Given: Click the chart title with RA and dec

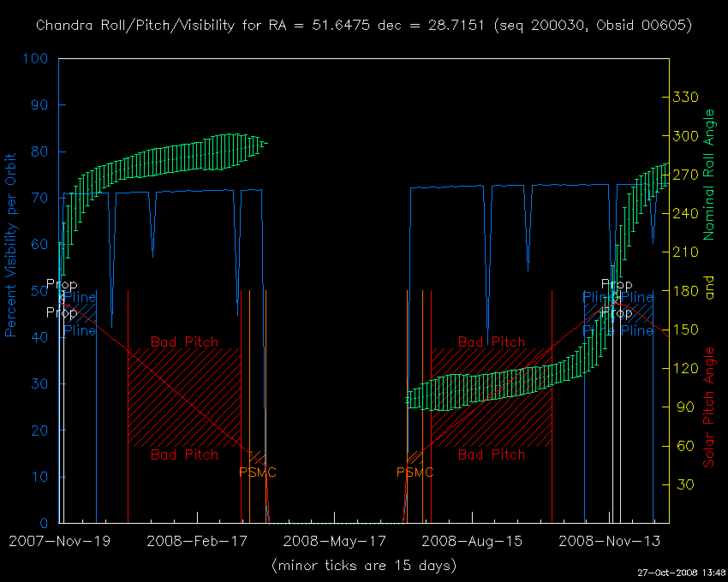Looking at the screenshot, I should tap(364, 26).
